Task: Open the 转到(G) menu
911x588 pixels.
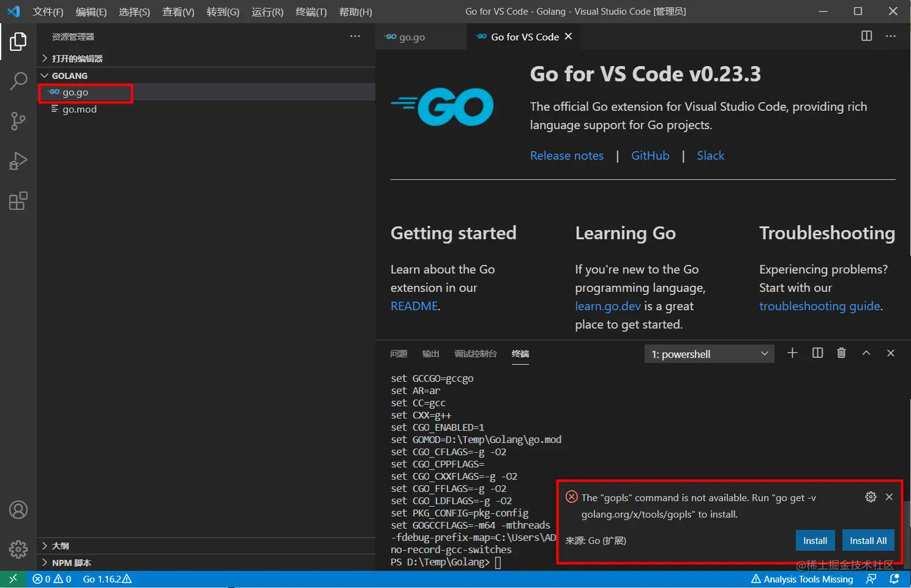Action: tap(223, 12)
